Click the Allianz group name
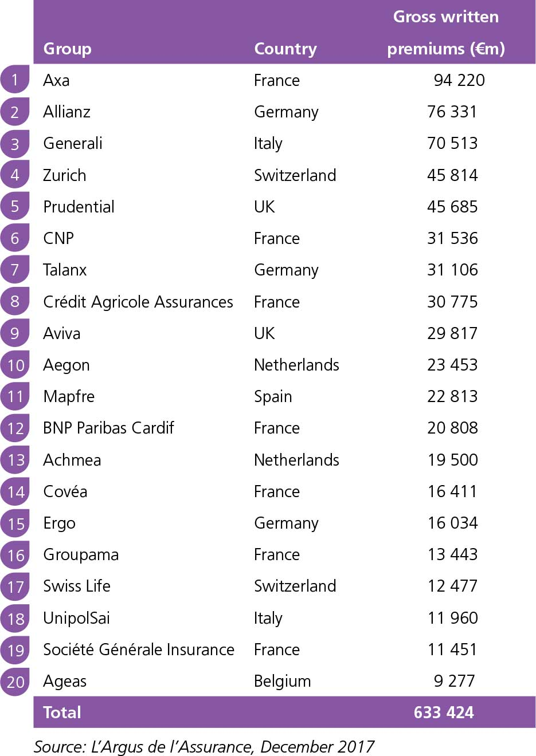This screenshot has height=756, width=536. tap(66, 112)
